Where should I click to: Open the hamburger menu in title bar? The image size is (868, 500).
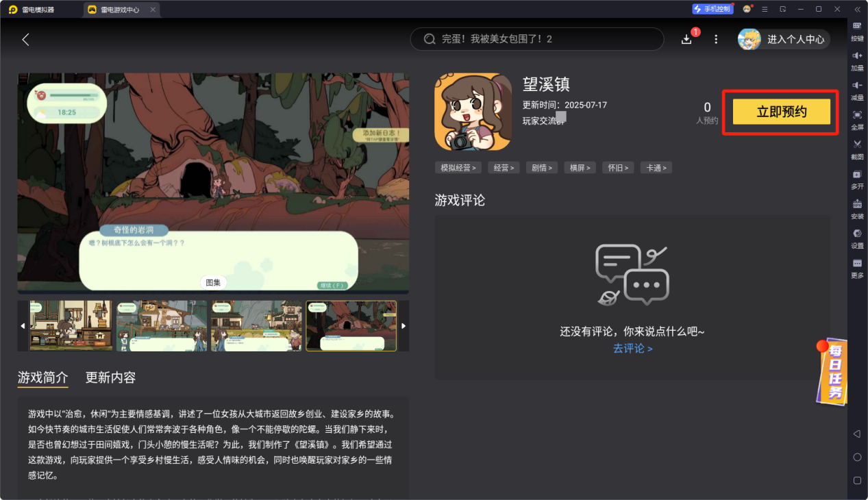click(765, 9)
